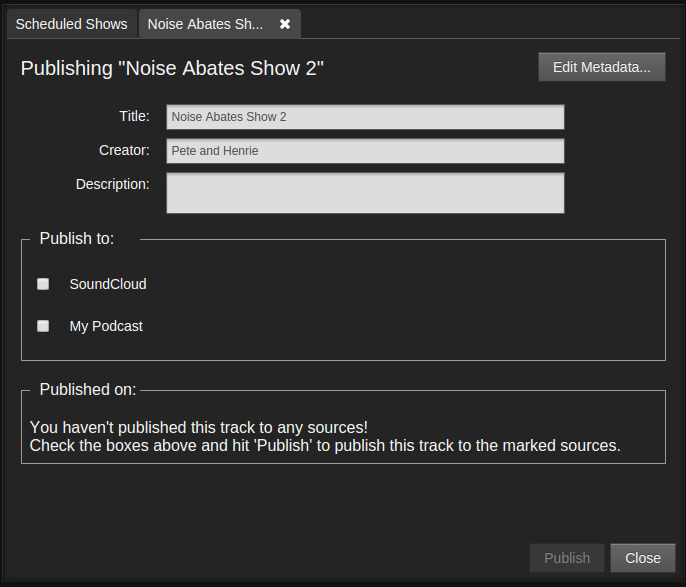Close the Noise Abates Show tab

coord(285,24)
